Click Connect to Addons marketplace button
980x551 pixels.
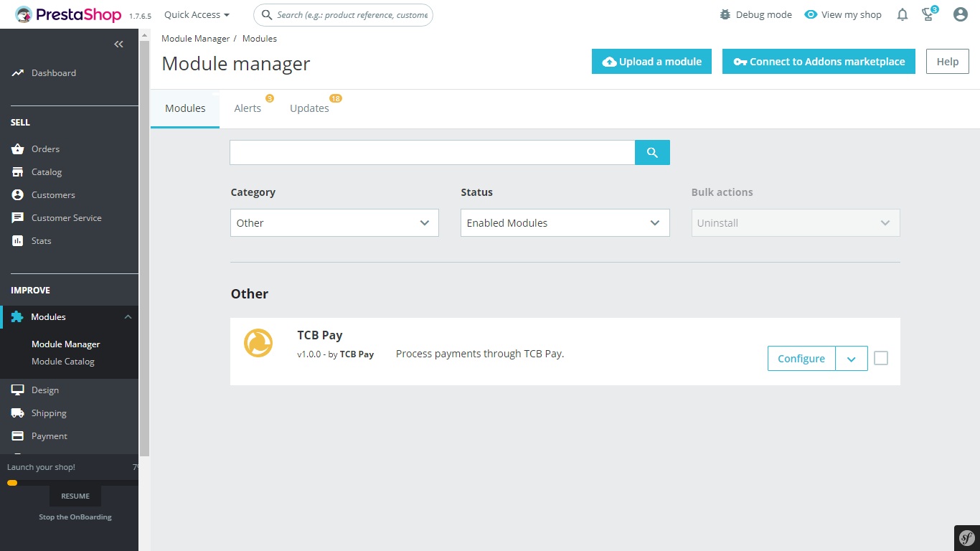[819, 62]
